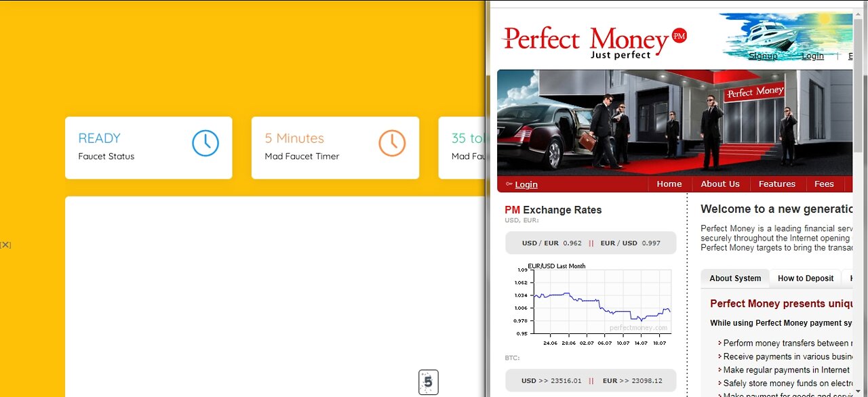Click 'Welcome to a new generation' heading

point(776,209)
